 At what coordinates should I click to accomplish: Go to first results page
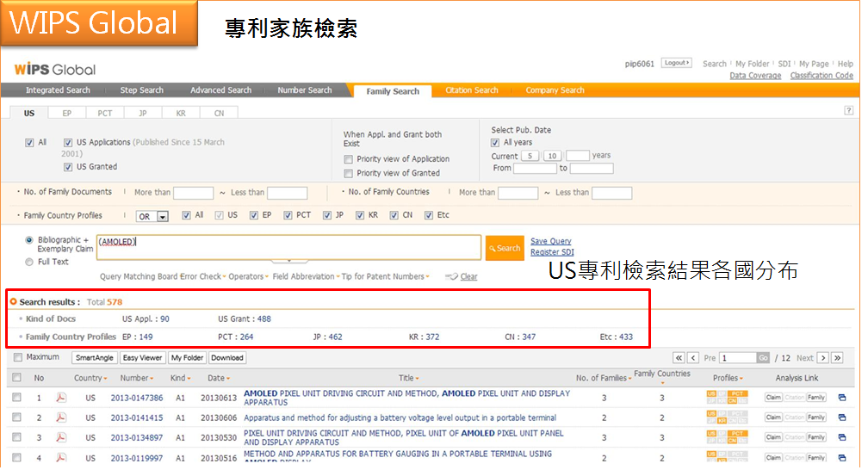point(679,358)
